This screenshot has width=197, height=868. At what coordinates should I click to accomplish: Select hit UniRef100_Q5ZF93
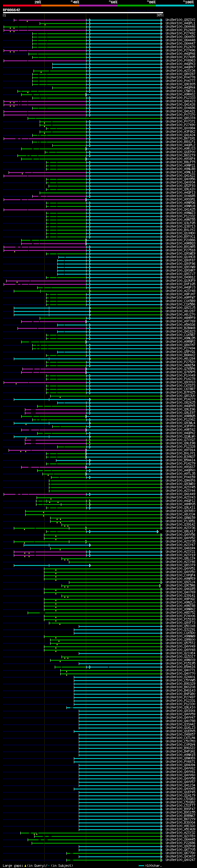pyautogui.click(x=180, y=186)
